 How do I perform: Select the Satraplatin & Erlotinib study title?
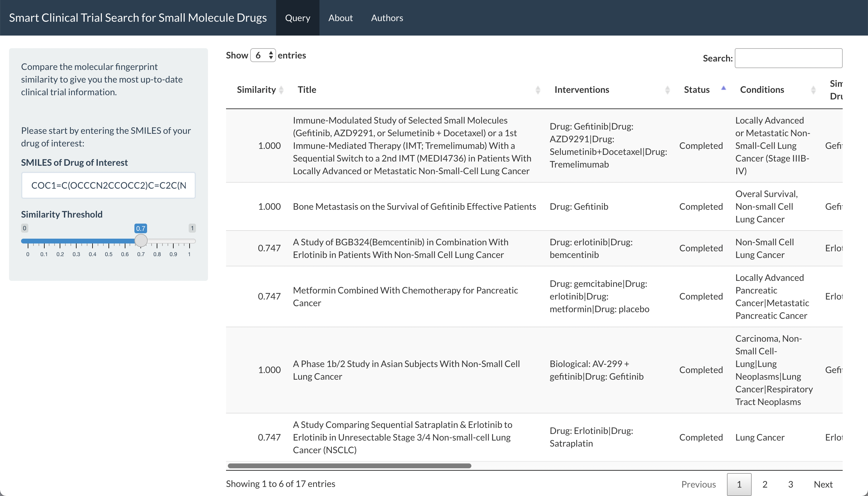click(x=403, y=438)
